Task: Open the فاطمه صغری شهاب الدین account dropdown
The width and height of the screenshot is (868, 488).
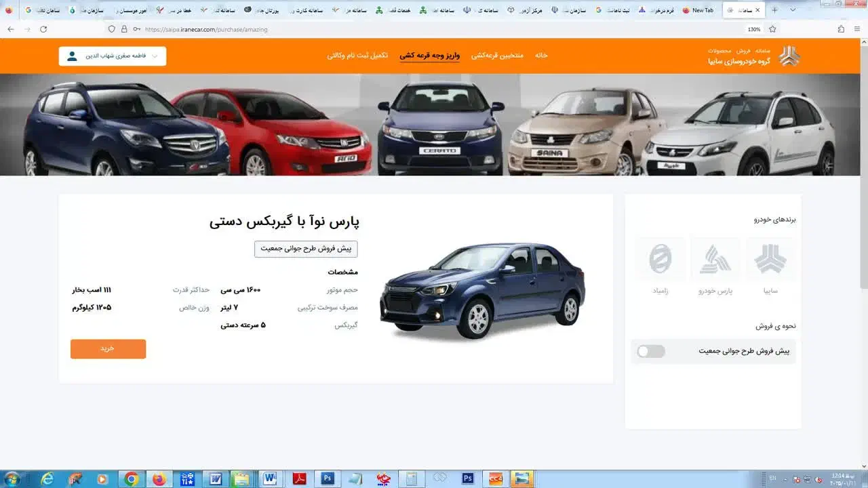Action: point(119,56)
